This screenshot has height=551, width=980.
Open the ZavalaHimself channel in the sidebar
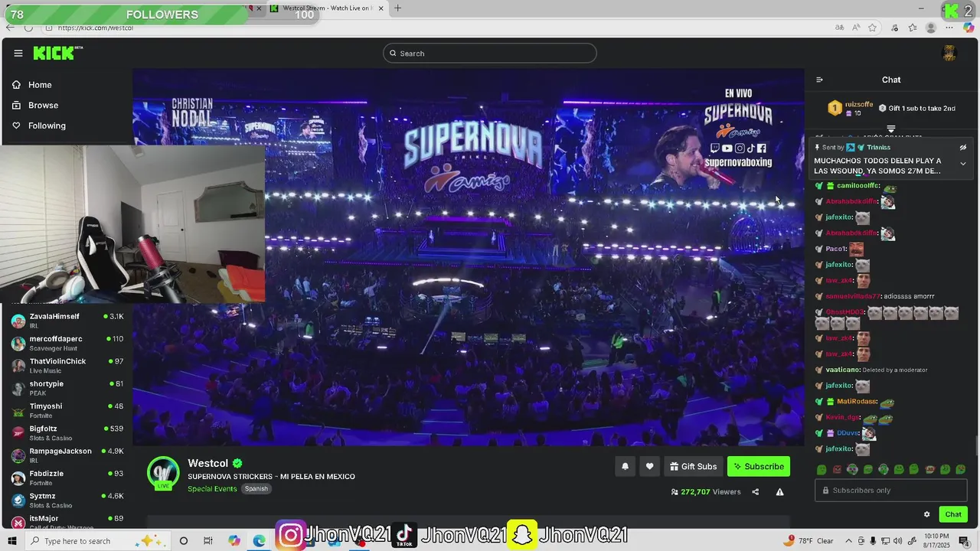pos(67,321)
